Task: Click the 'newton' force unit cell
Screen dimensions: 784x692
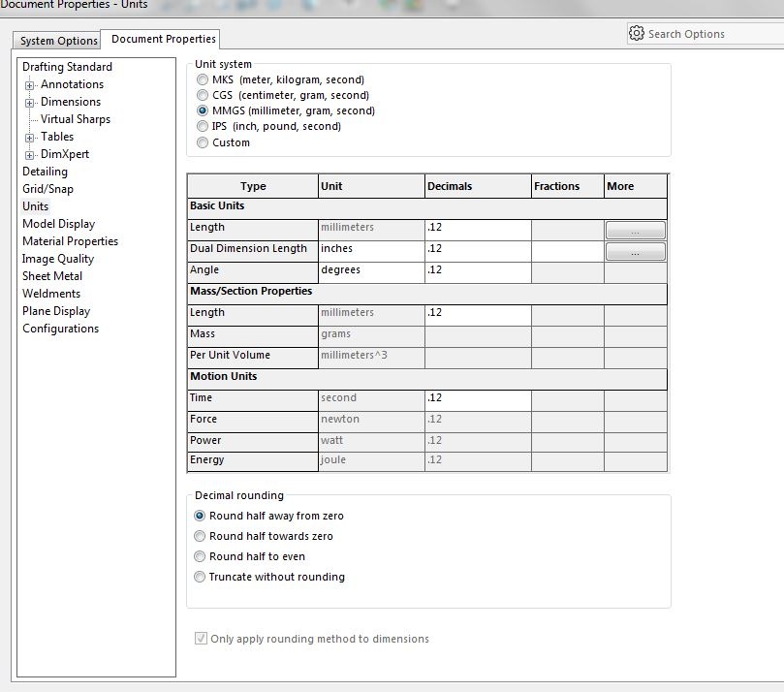Action: coord(371,422)
